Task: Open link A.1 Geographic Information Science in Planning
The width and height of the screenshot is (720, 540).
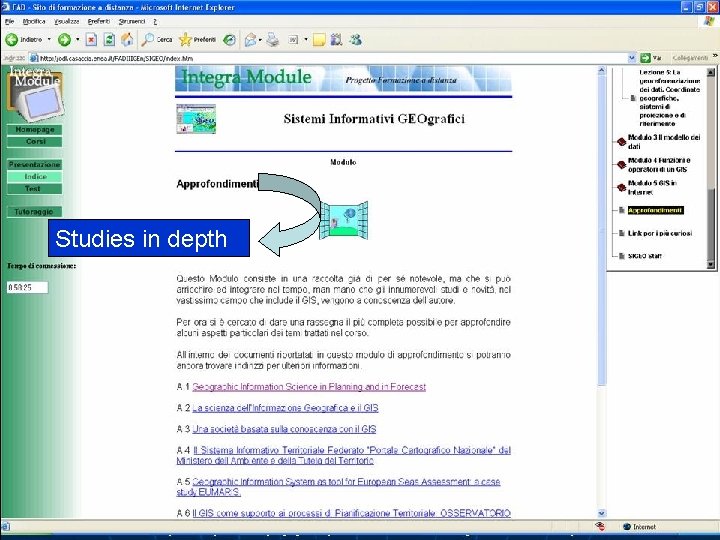Action: 309,387
